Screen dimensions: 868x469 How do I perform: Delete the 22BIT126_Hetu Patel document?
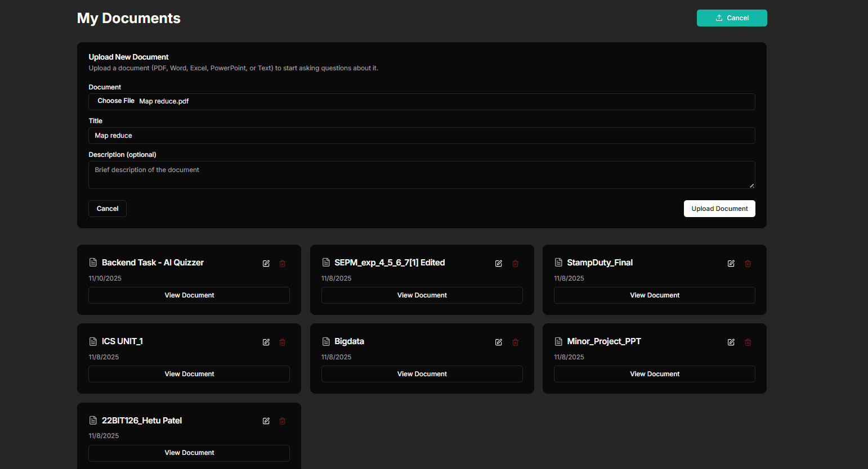(283, 421)
